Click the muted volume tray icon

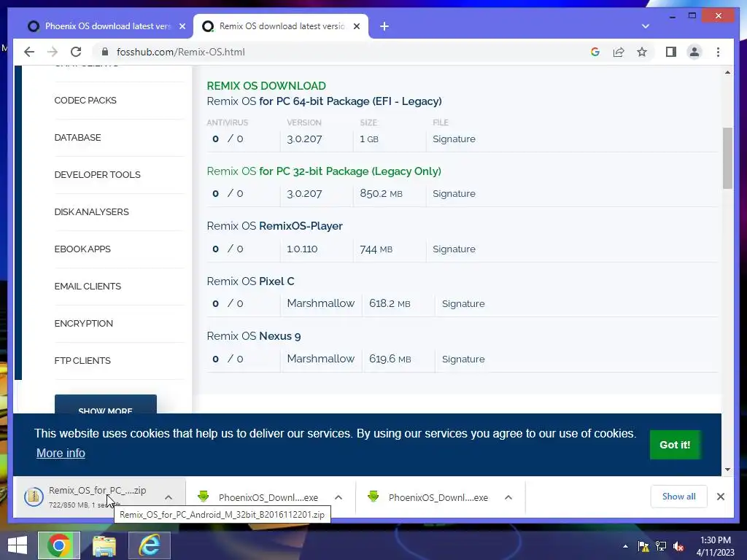[678, 546]
